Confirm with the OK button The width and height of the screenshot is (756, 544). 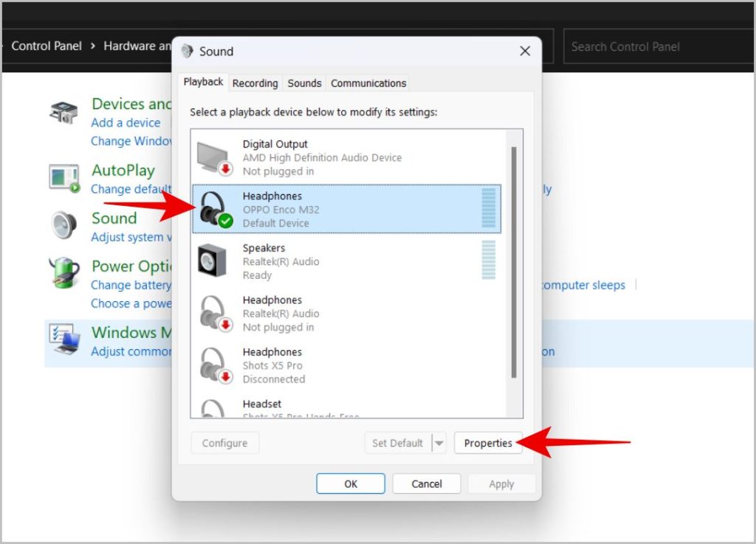click(351, 483)
